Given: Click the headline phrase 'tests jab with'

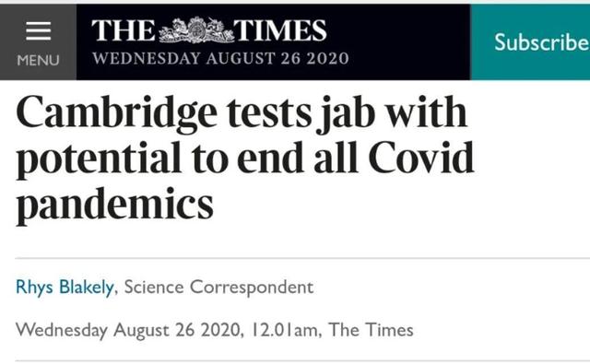Looking at the screenshot, I should point(347,113).
